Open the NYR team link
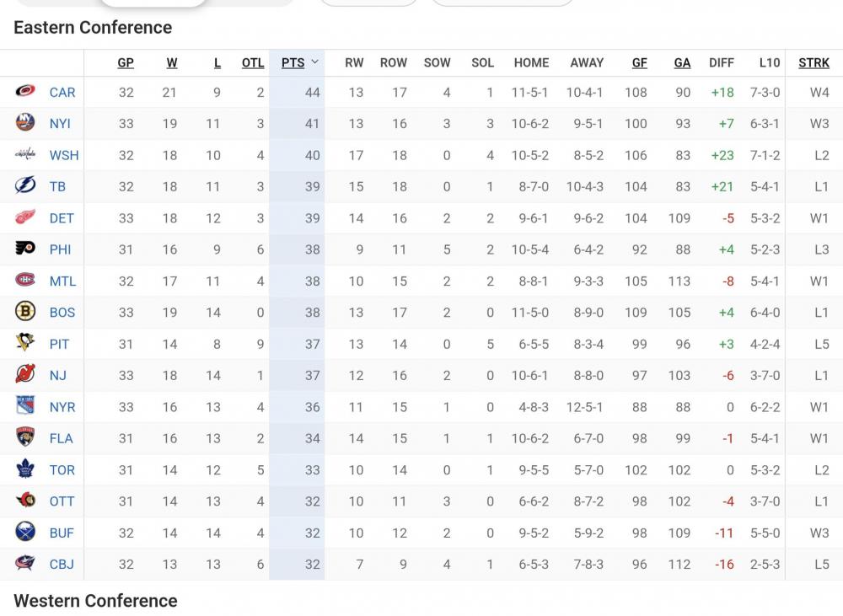 (x=62, y=407)
